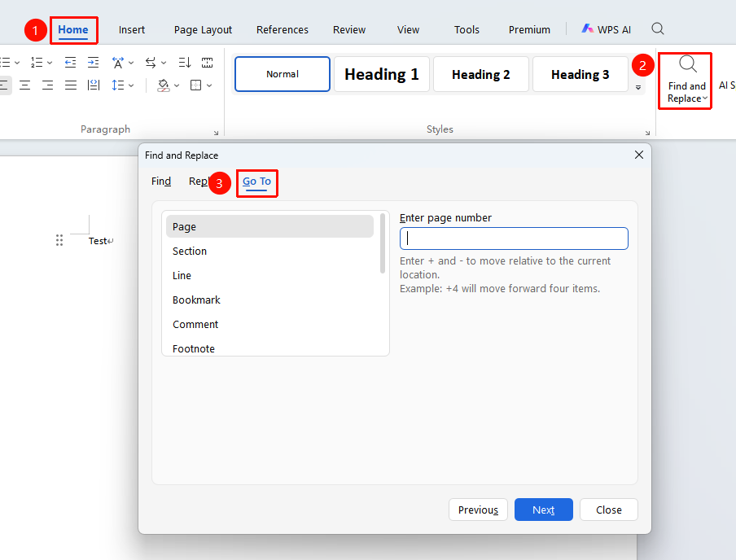Click the Next button
The image size is (736, 560).
(544, 510)
